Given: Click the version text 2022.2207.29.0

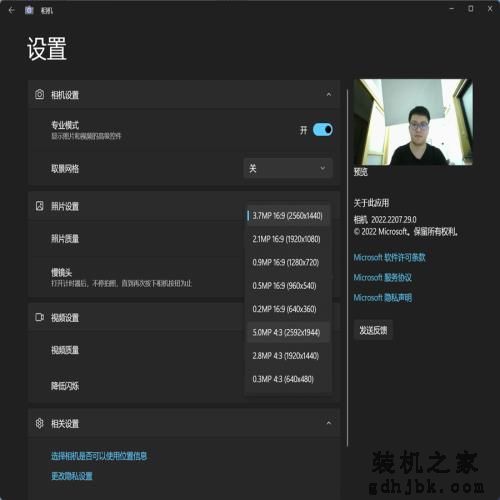Looking at the screenshot, I should pos(394,220).
